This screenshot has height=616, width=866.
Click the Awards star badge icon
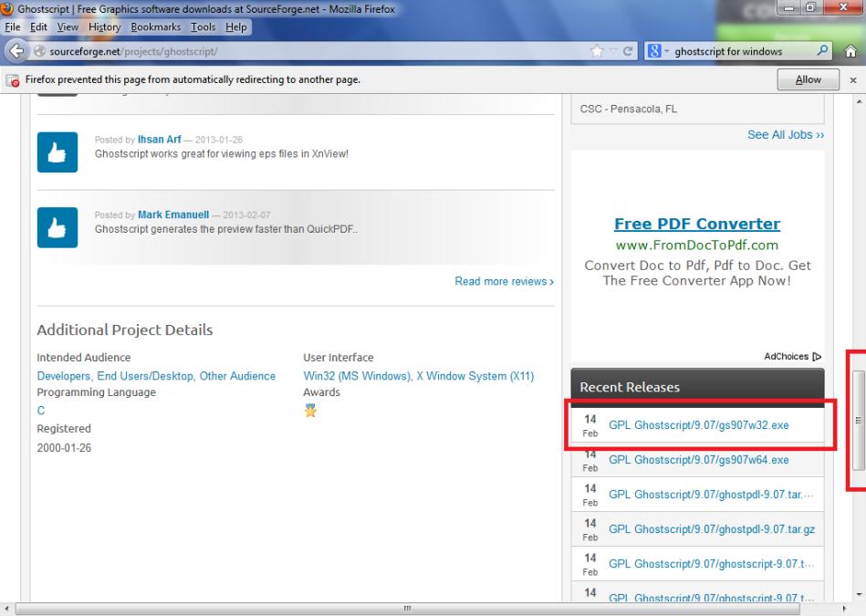pyautogui.click(x=310, y=411)
